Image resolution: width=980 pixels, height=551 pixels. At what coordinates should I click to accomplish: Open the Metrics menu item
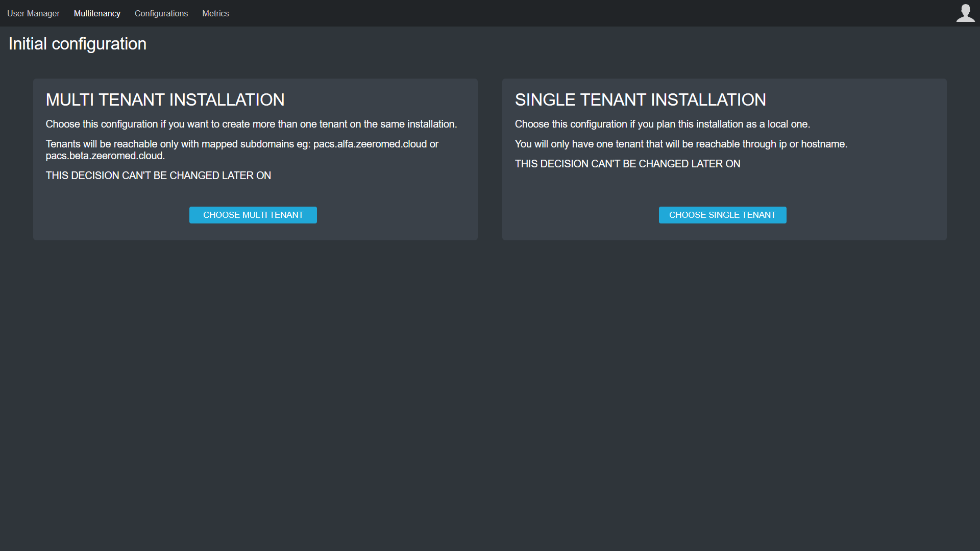215,13
